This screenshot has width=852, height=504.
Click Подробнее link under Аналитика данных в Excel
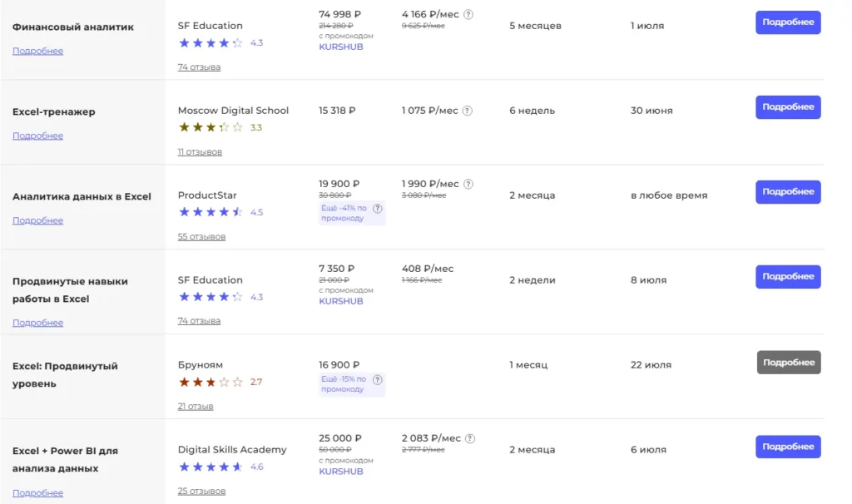38,220
